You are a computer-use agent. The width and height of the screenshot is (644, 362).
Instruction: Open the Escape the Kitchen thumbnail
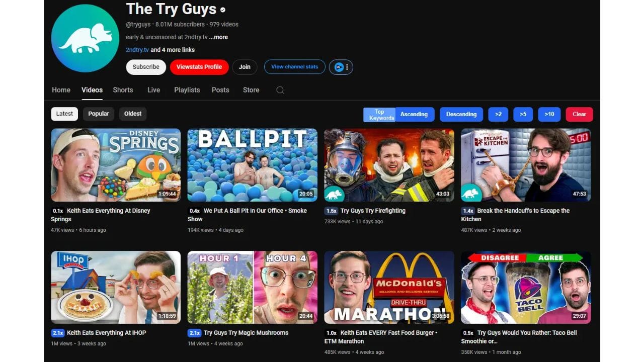tap(526, 165)
